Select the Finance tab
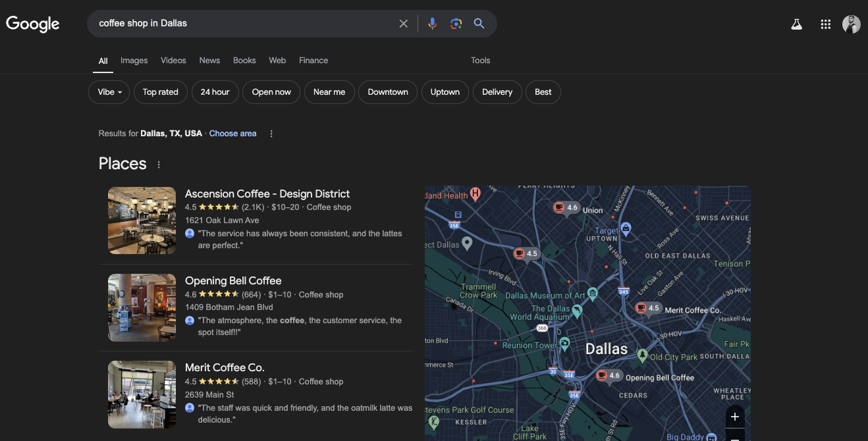The image size is (868, 441). click(x=313, y=61)
